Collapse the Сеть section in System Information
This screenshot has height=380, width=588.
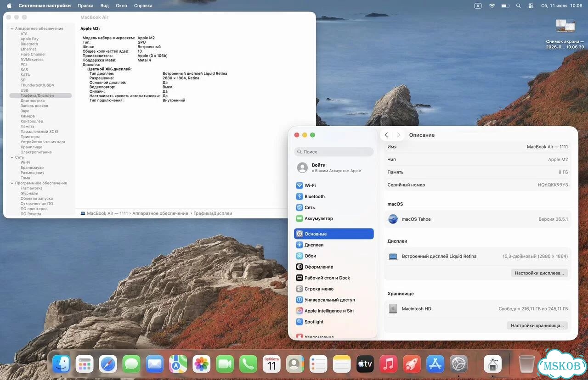[x=11, y=157]
